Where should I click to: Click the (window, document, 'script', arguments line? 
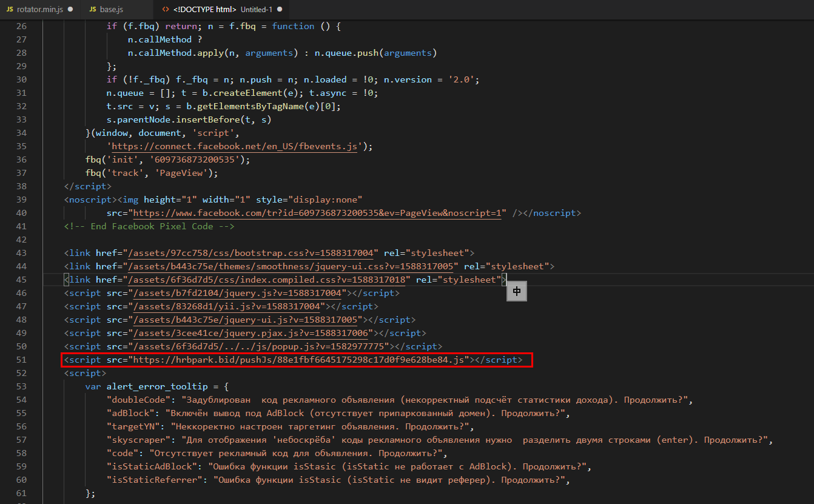[x=163, y=133]
